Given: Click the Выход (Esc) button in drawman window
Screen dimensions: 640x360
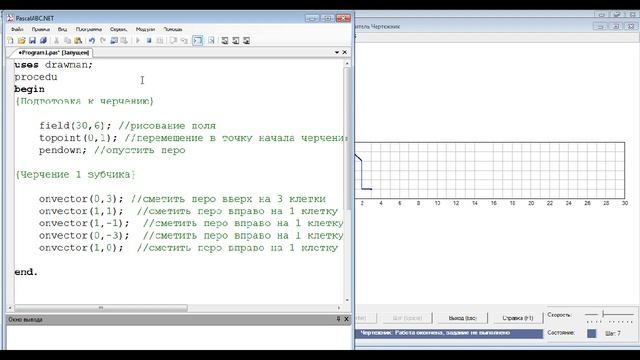Looking at the screenshot, I should pyautogui.click(x=462, y=318).
